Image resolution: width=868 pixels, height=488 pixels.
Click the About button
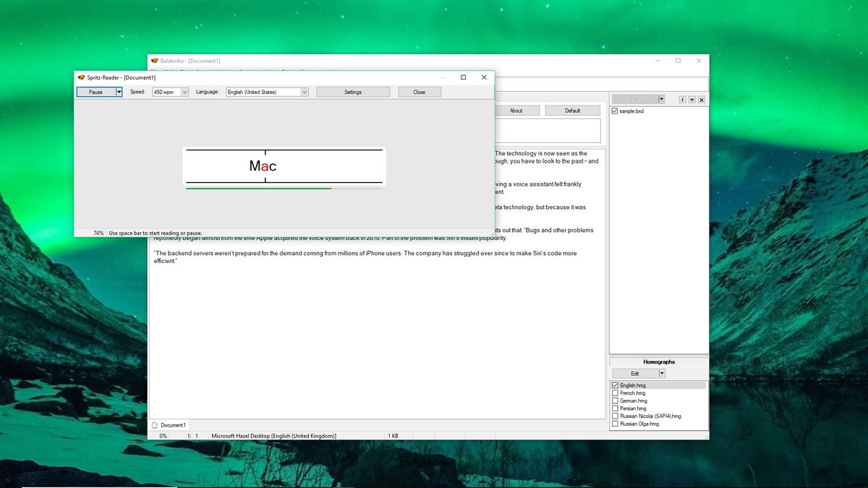(517, 110)
